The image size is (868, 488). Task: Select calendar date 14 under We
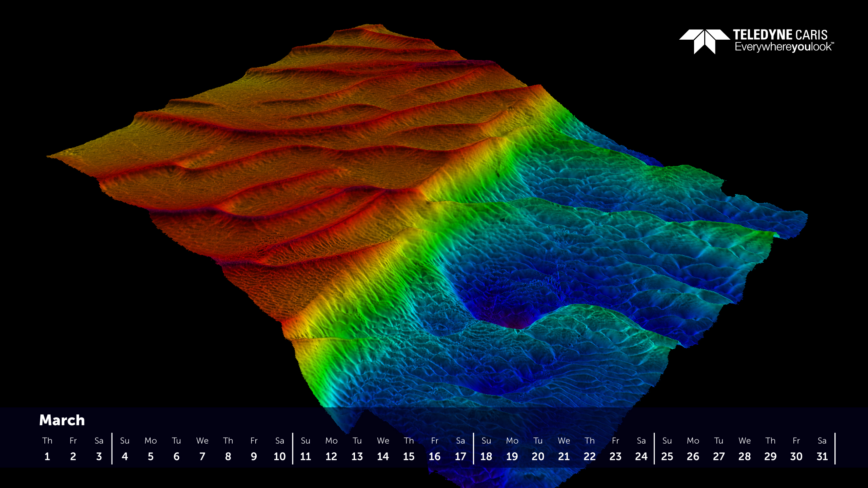(383, 456)
